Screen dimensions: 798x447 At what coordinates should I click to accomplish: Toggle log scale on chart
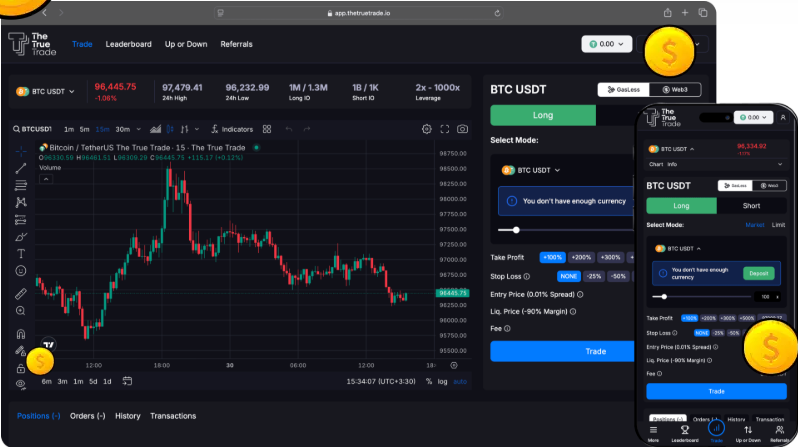point(442,381)
